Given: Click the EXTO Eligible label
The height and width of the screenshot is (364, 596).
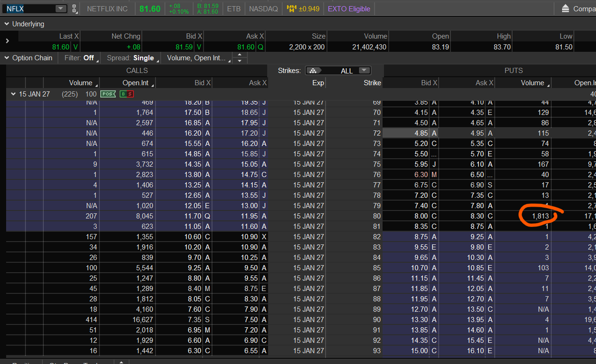Looking at the screenshot, I should pyautogui.click(x=349, y=9).
